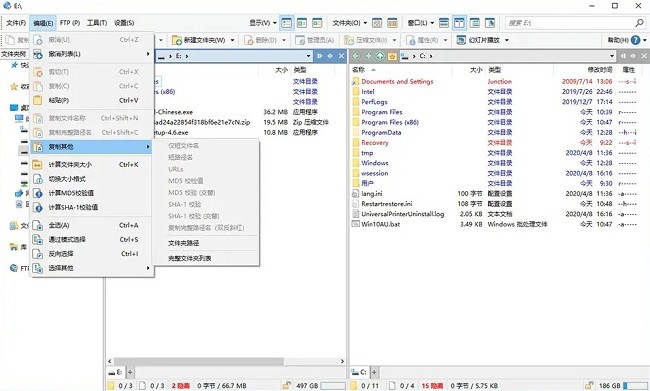Open the 文件夹(O) dropdown
This screenshot has width=650, height=391.
tap(350, 23)
